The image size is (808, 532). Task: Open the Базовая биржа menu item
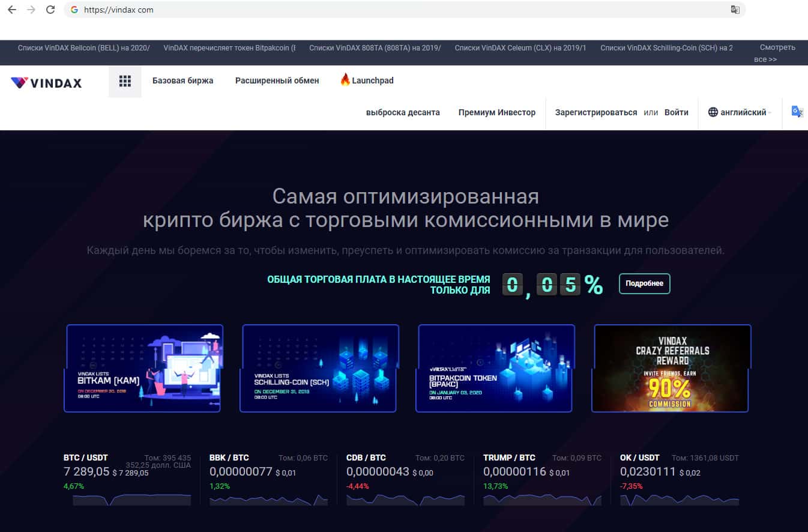tap(182, 80)
